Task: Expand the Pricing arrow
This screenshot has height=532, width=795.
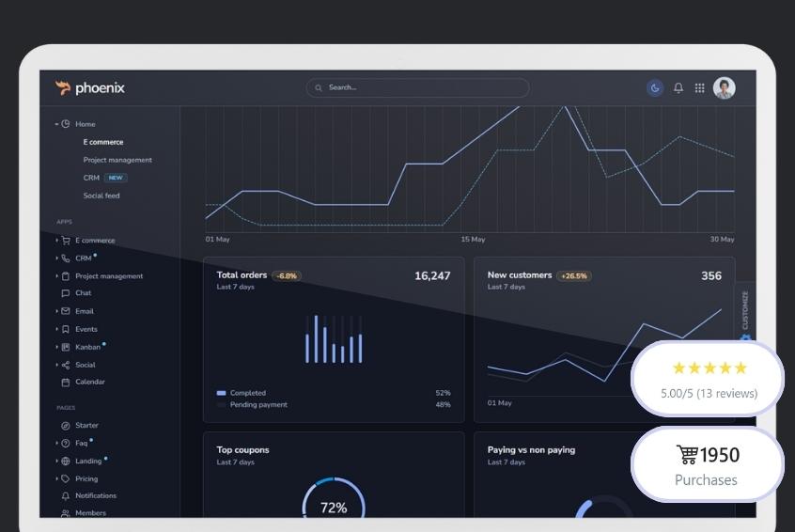Action: pyautogui.click(x=56, y=478)
